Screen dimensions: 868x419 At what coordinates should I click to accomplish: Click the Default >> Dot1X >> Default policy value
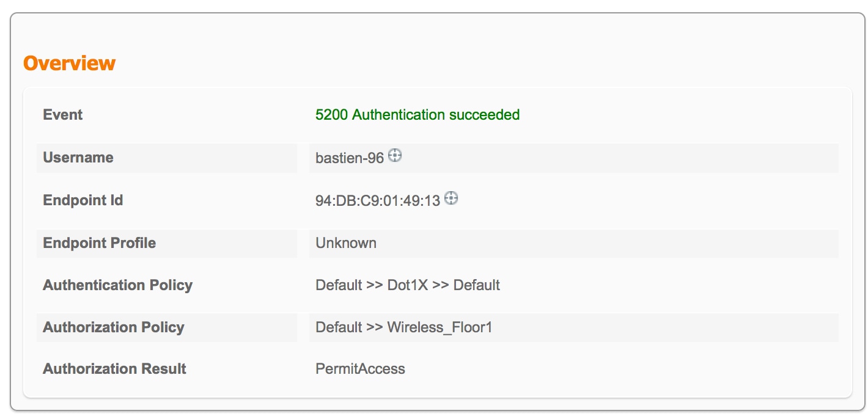[408, 285]
